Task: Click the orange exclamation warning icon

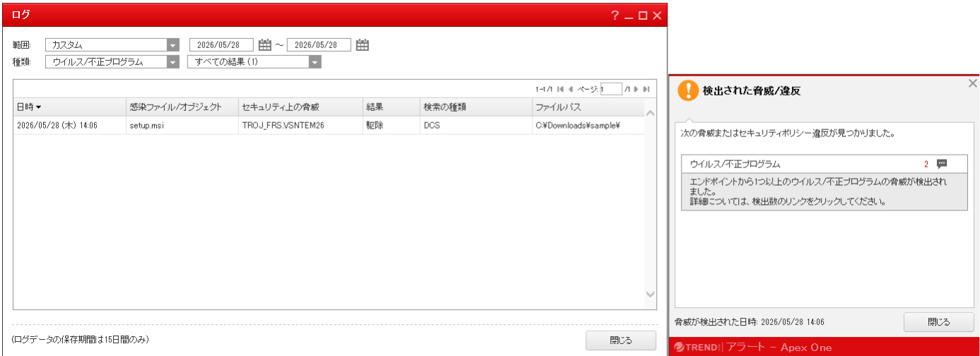Action: point(687,90)
